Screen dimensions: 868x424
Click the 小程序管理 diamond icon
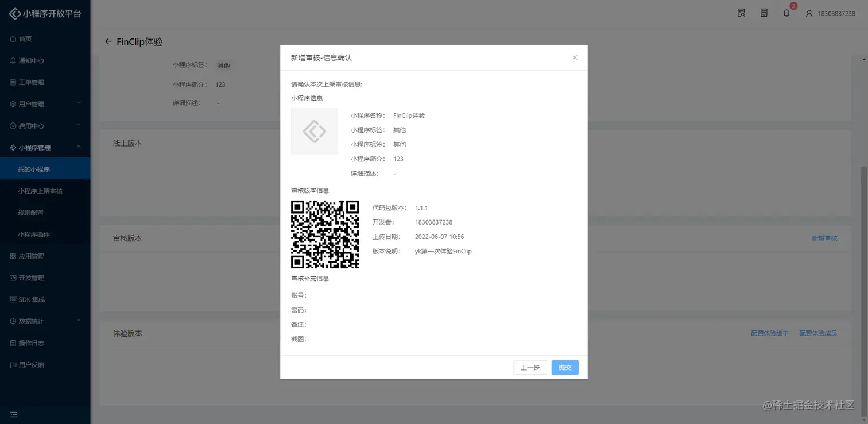click(x=13, y=148)
